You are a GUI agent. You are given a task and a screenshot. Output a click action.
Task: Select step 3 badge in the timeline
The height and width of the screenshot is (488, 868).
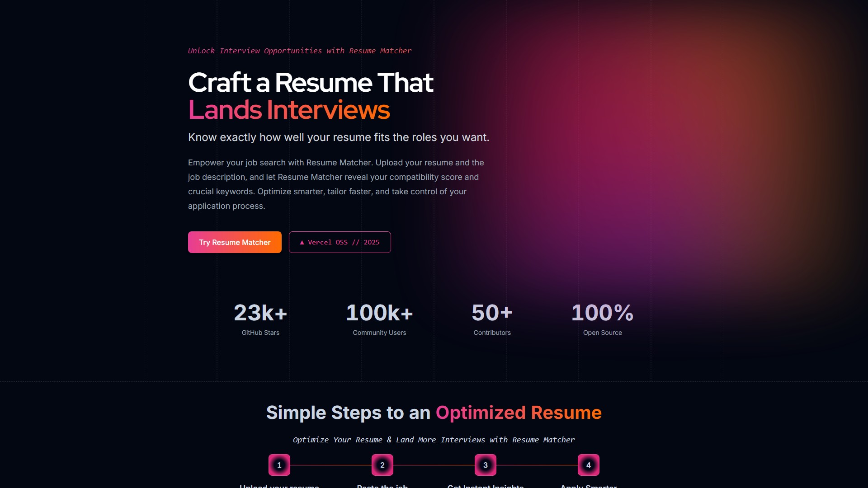[485, 465]
